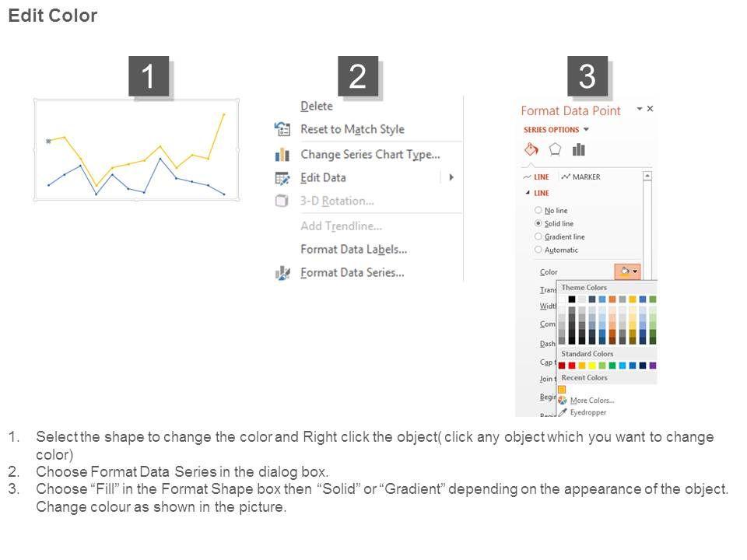Open the Effects pentagon tab
The width and height of the screenshot is (747, 560).
(555, 149)
